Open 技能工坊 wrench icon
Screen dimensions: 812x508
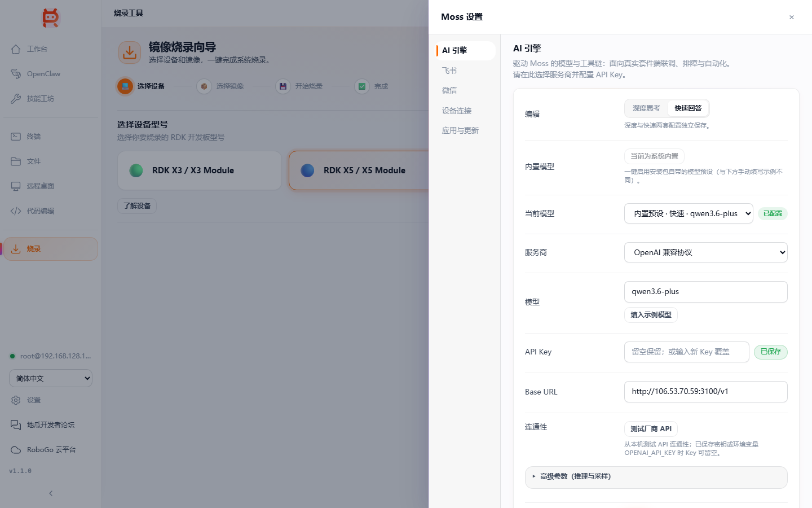coord(16,99)
